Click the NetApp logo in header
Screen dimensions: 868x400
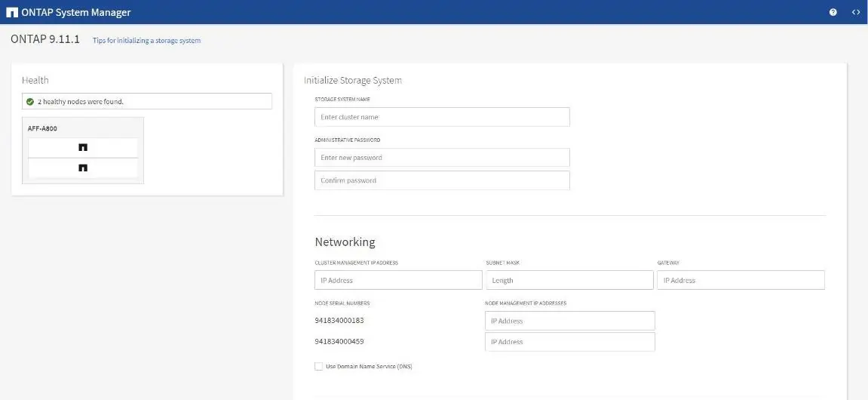12,12
